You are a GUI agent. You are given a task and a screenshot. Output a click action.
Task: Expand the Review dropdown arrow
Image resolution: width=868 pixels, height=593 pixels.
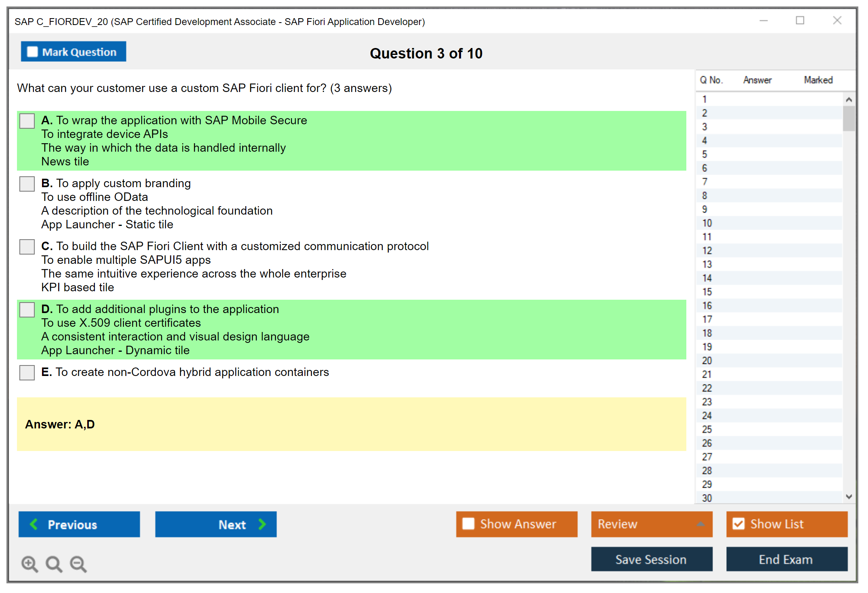coord(701,524)
